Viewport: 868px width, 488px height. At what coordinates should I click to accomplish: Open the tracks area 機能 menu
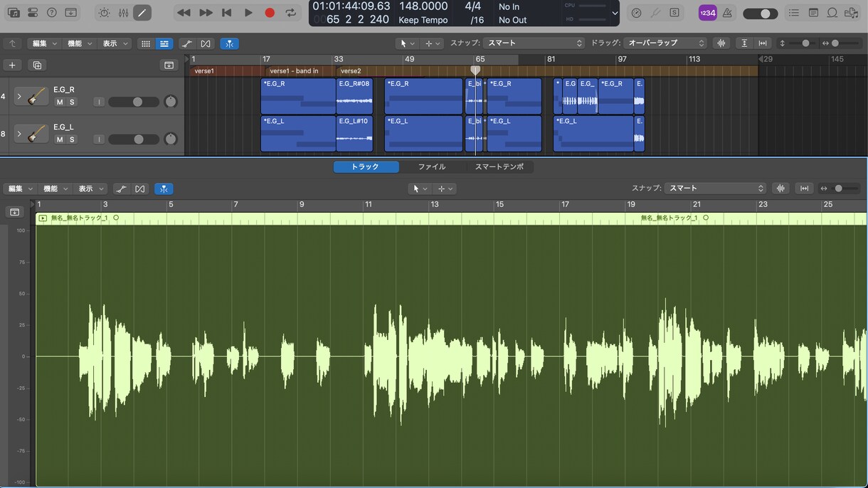(79, 43)
